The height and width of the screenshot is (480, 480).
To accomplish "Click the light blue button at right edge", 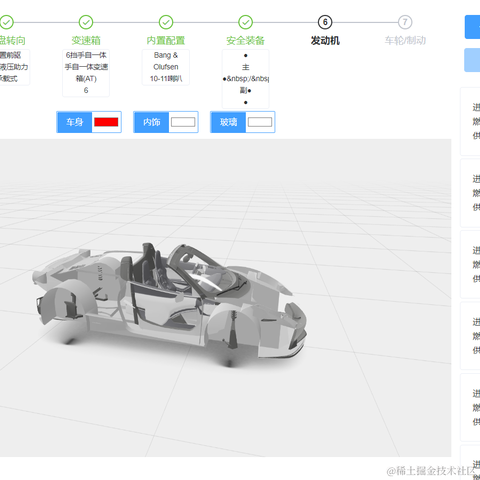I will [472, 60].
